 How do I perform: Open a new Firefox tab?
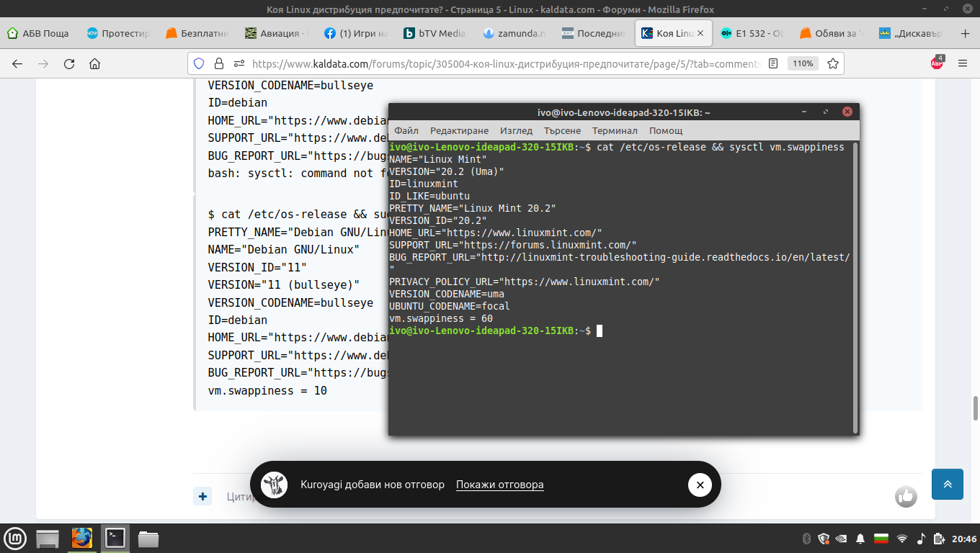pyautogui.click(x=966, y=33)
